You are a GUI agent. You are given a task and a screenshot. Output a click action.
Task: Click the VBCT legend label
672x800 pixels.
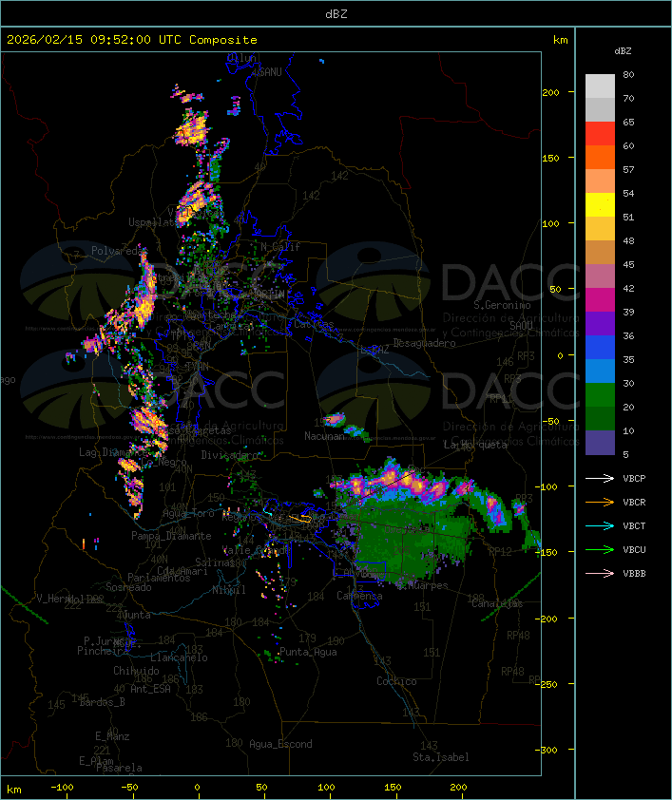click(634, 526)
